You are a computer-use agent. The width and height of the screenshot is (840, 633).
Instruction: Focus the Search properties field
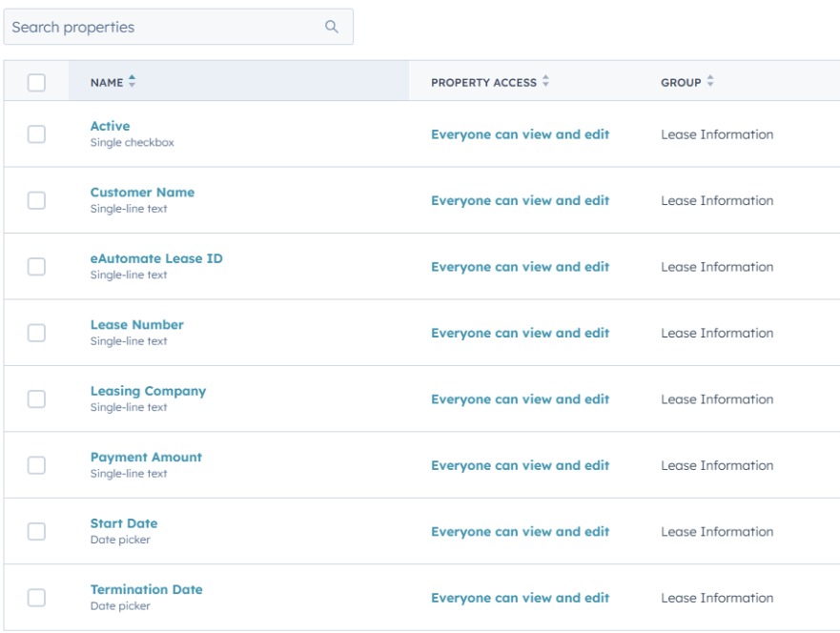(x=178, y=27)
